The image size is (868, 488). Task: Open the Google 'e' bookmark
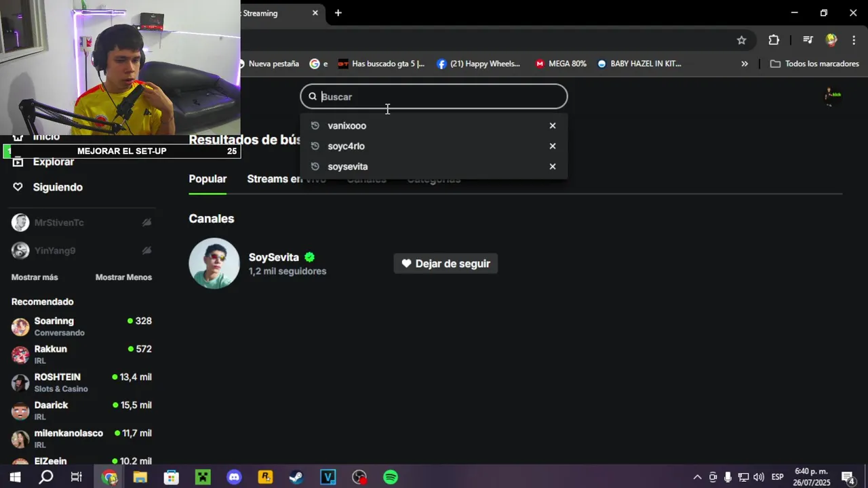[319, 64]
